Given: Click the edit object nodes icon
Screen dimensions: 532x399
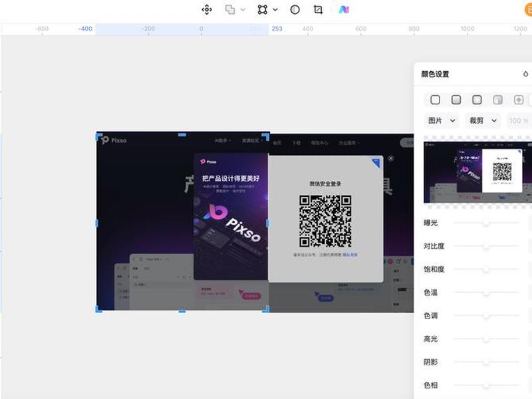Looking at the screenshot, I should [x=262, y=9].
